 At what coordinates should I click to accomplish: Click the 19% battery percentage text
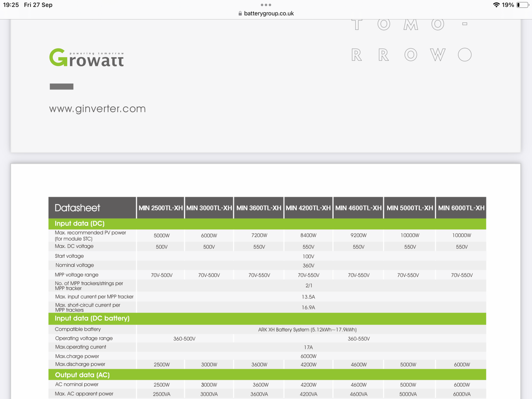click(x=508, y=5)
